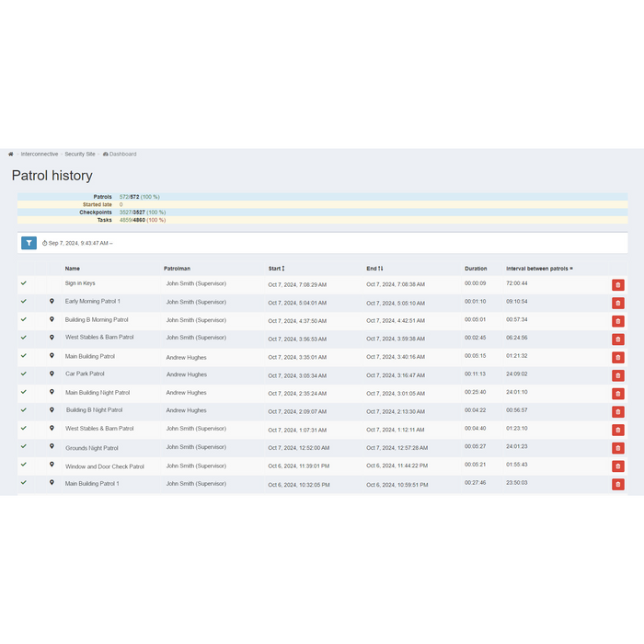Open the Window and Door Check Patrol entry
Image resolution: width=644 pixels, height=644 pixels.
coord(105,466)
